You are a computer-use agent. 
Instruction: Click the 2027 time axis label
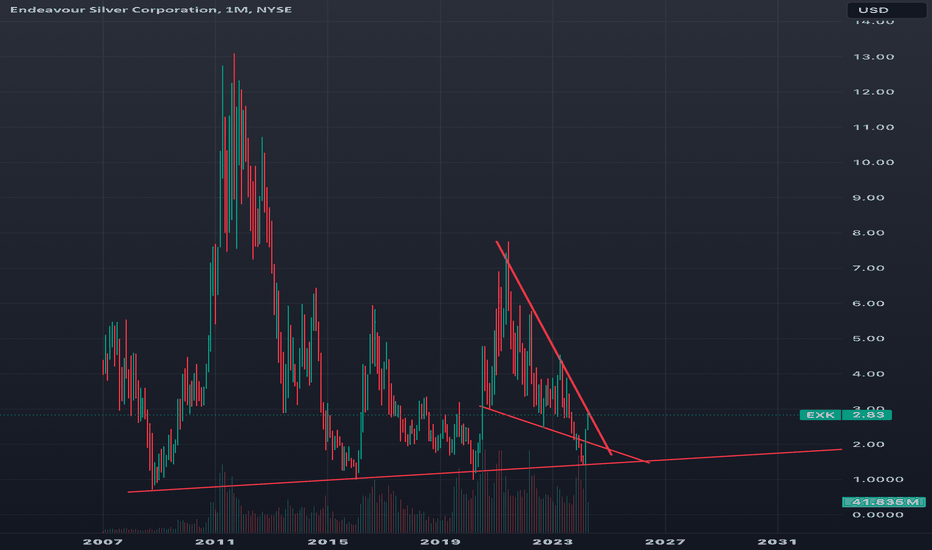665,542
